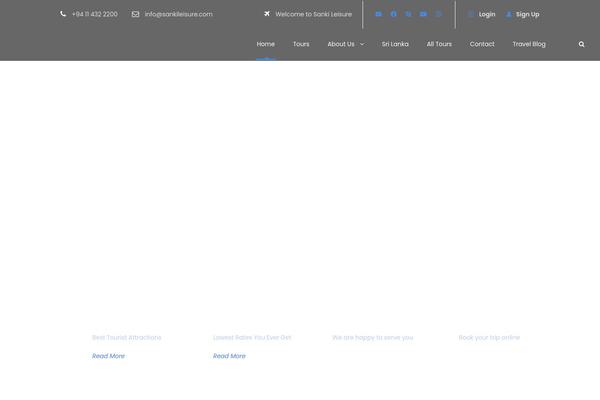Click the Lowest Rates You Ever Get heading
This screenshot has height=400, width=600.
click(x=252, y=338)
